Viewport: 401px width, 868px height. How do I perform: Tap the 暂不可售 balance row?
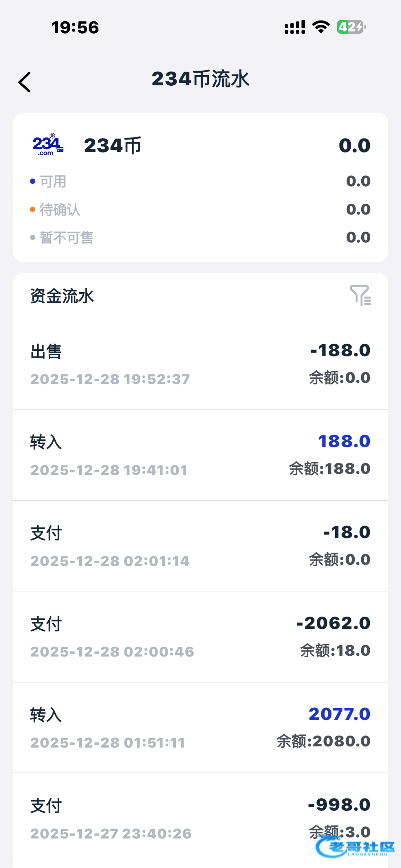200,238
